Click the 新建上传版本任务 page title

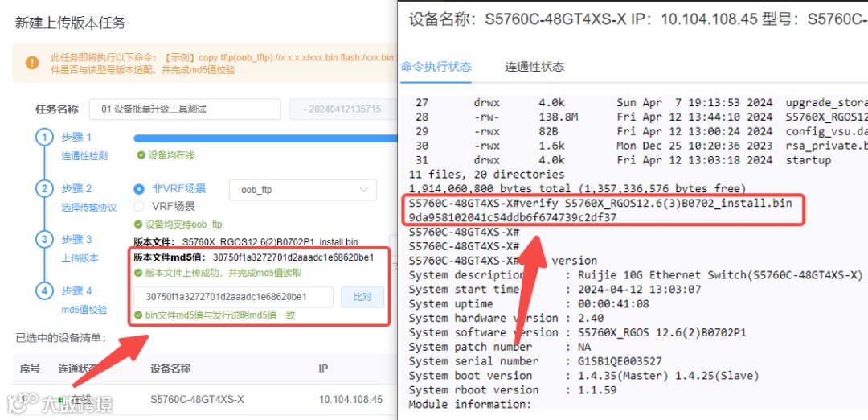[70, 23]
